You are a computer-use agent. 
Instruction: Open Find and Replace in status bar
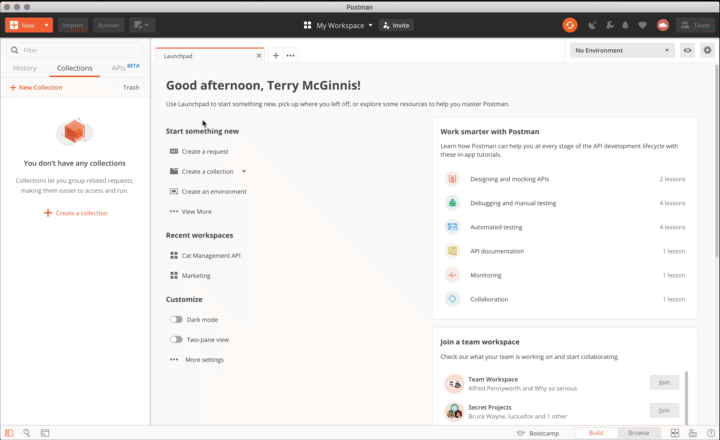tap(27, 433)
